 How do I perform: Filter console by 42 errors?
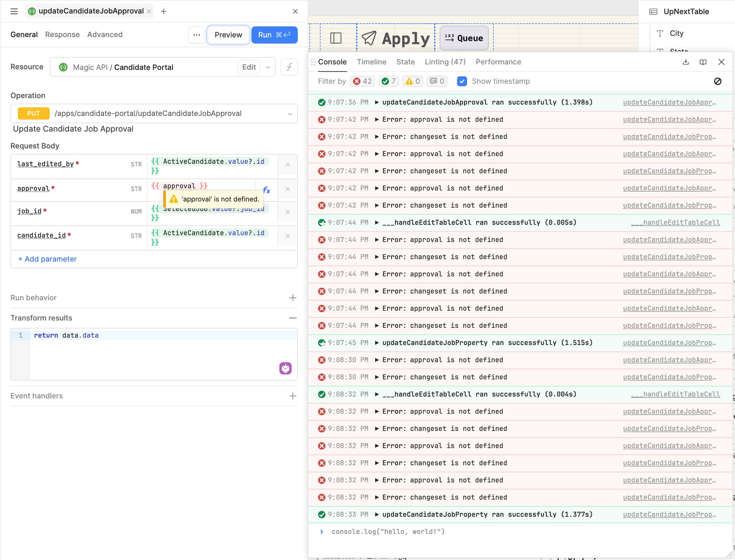click(x=363, y=81)
